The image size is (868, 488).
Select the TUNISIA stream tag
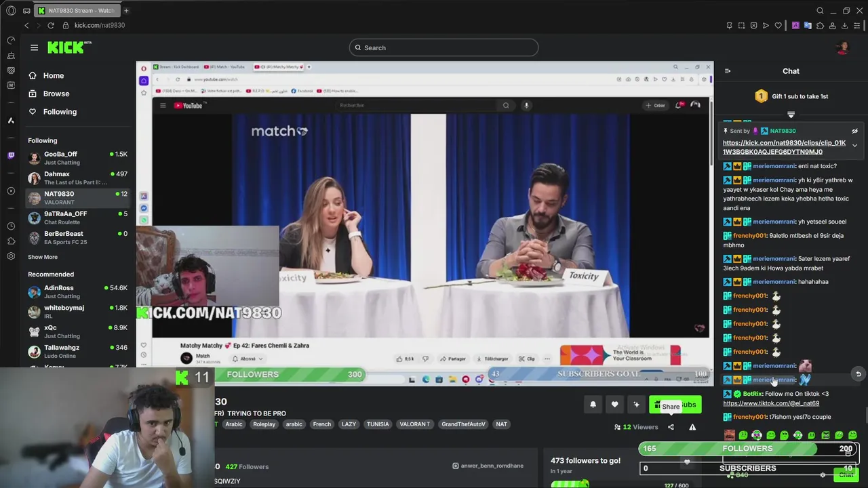click(378, 424)
